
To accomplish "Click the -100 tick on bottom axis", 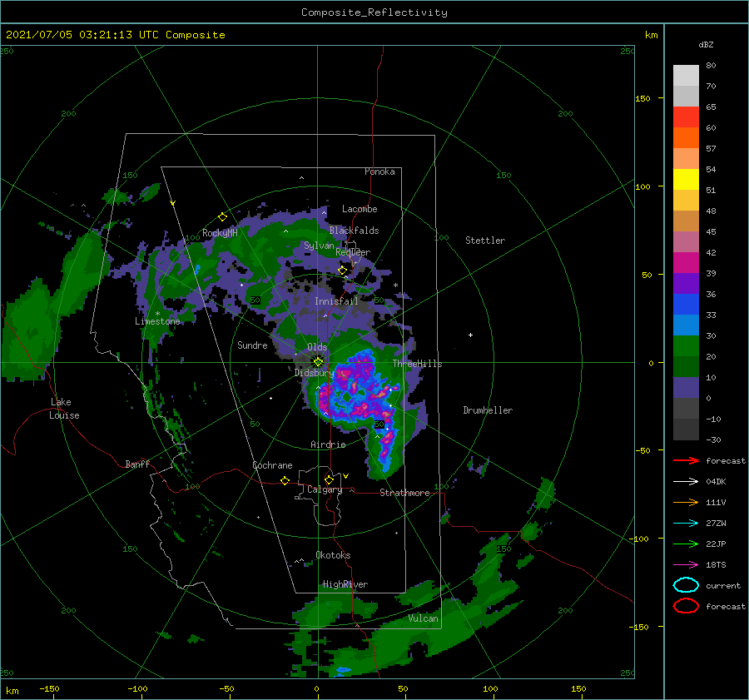I will pyautogui.click(x=137, y=688).
